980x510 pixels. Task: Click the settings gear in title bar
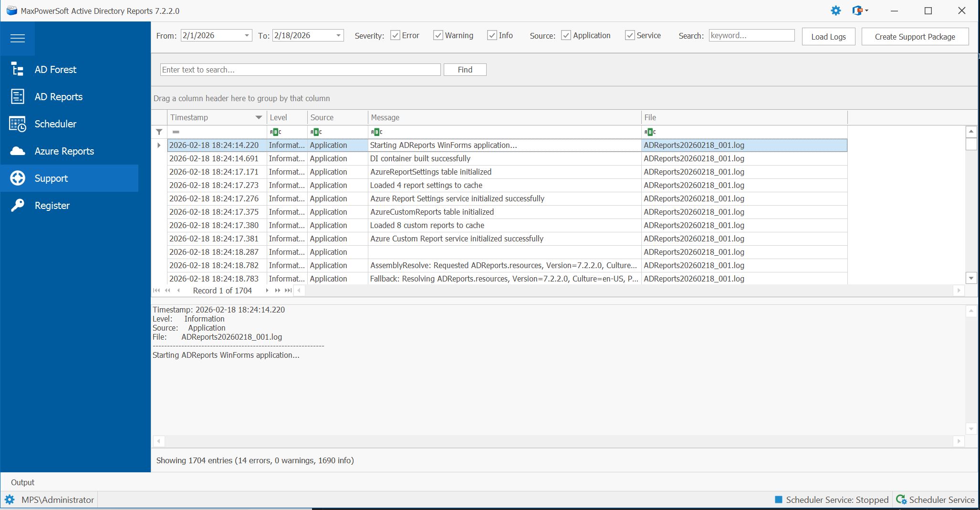[x=835, y=10]
